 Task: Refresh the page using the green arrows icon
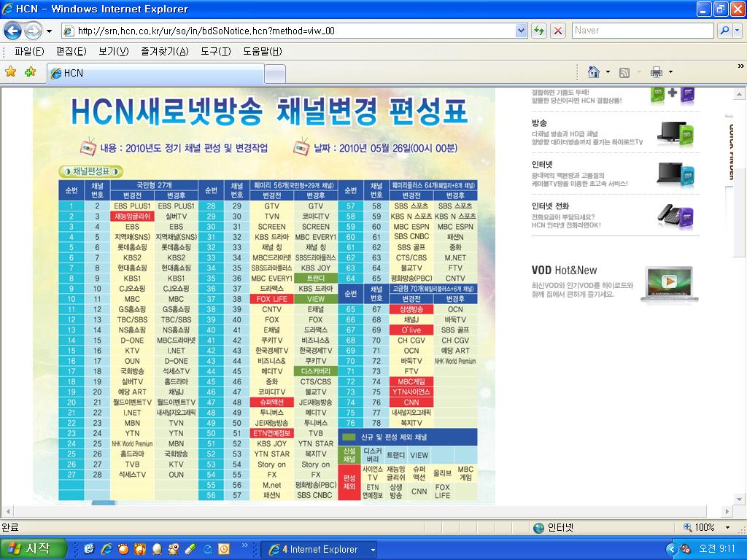pyautogui.click(x=539, y=31)
